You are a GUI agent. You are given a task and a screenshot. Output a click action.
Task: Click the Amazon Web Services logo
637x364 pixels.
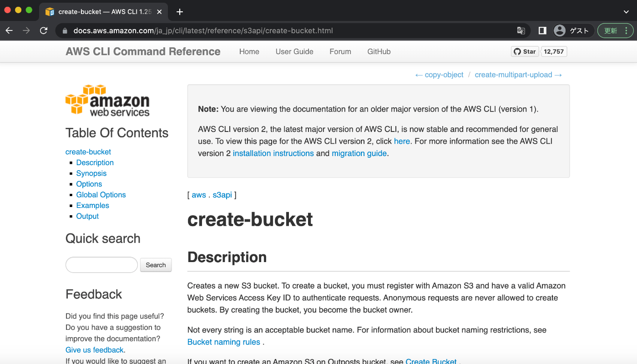pos(107,100)
